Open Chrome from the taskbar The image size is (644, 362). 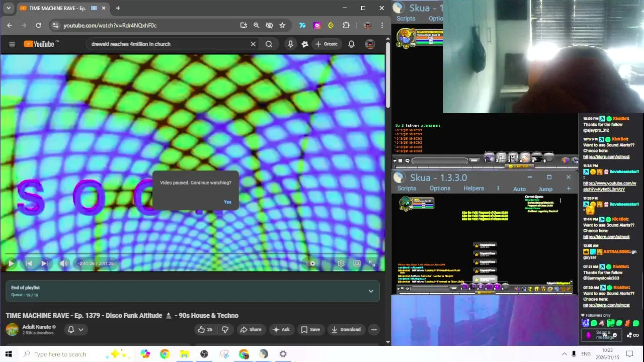click(x=165, y=354)
